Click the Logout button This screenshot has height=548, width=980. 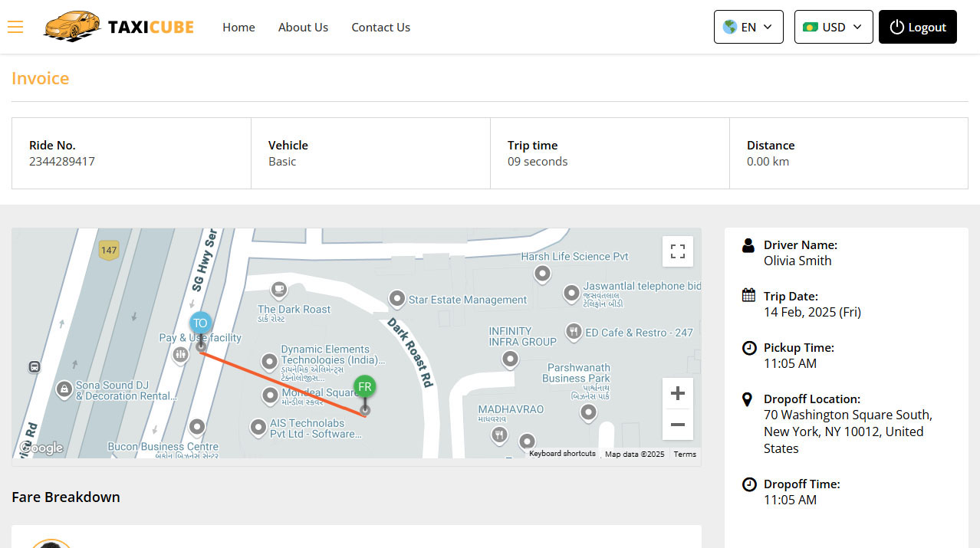(917, 26)
